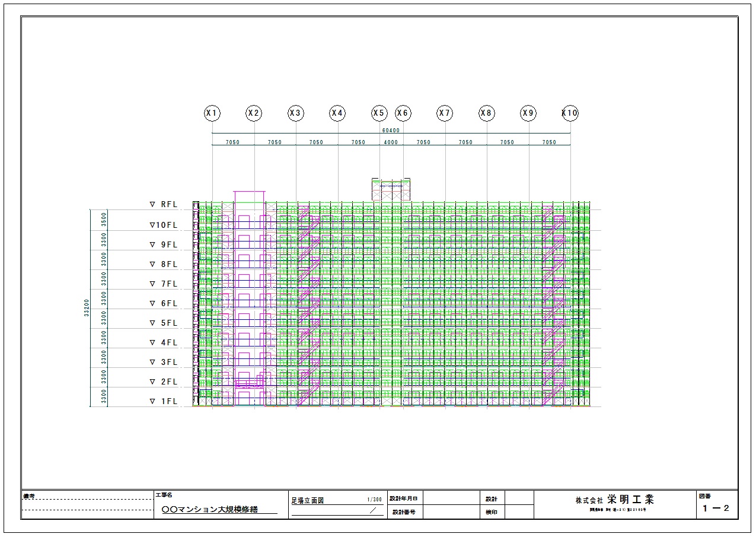
Task: Click the 4000 span dimension between X5 and X6
Action: point(391,142)
